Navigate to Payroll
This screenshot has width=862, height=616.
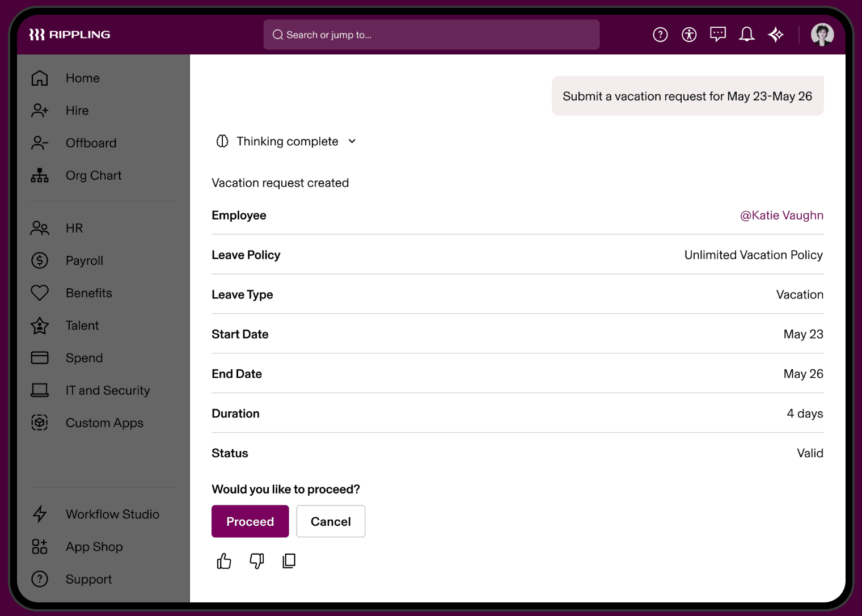click(x=84, y=260)
